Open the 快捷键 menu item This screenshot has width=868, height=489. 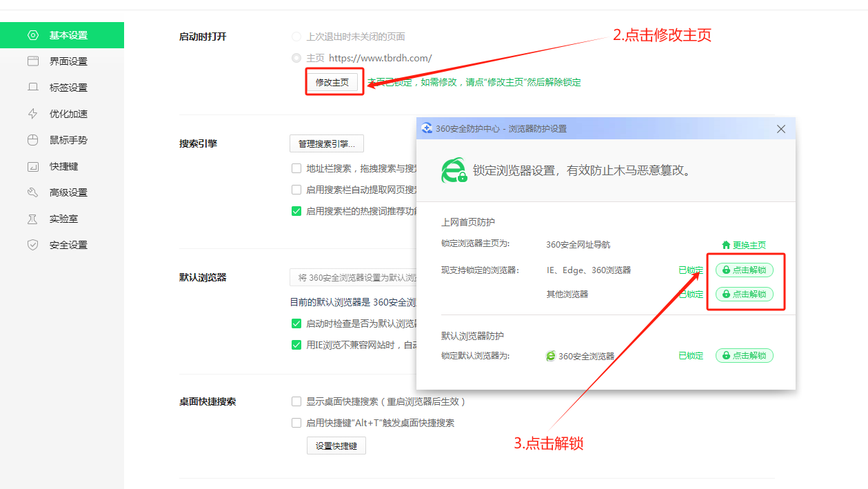click(62, 166)
